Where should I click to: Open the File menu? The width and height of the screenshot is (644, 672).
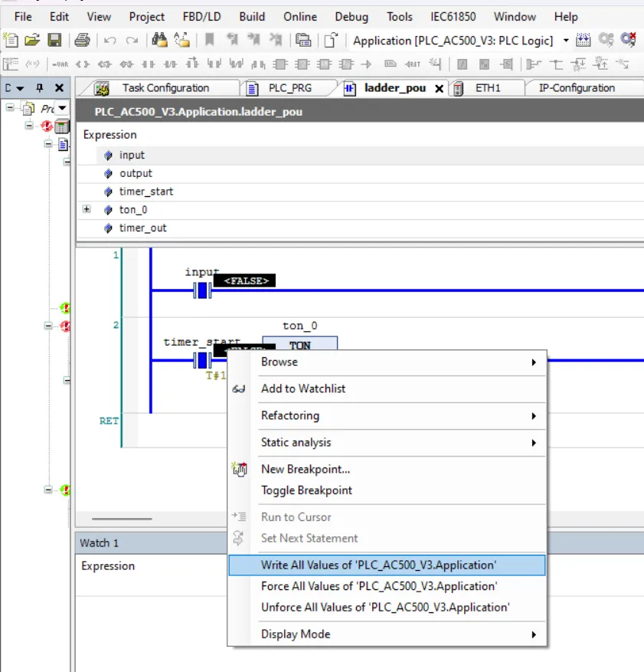point(23,17)
